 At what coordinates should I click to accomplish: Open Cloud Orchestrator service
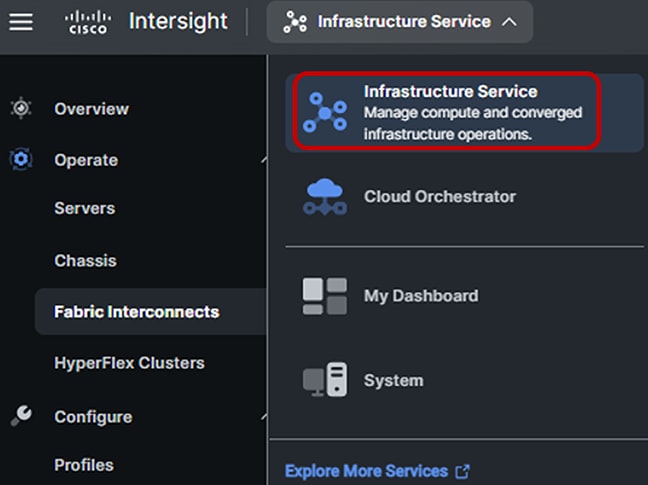465,197
